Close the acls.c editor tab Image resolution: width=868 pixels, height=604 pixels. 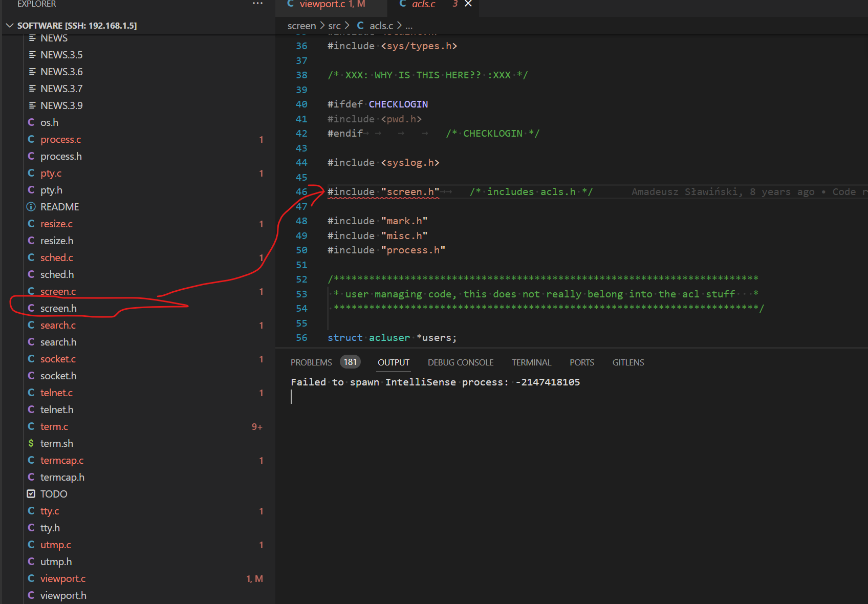coord(467,4)
